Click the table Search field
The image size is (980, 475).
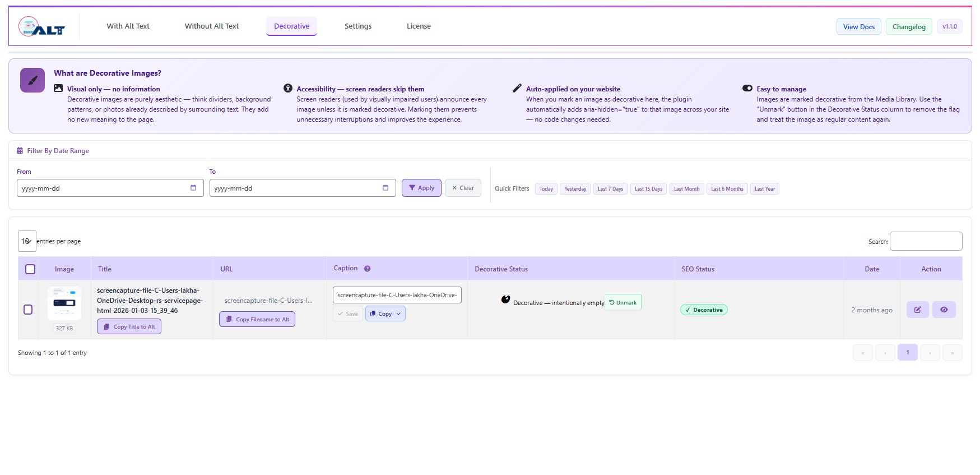pyautogui.click(x=926, y=241)
